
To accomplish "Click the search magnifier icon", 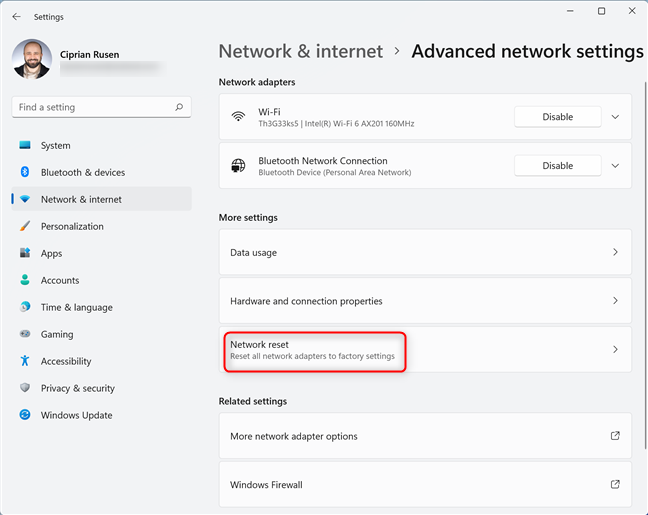I will [x=179, y=107].
